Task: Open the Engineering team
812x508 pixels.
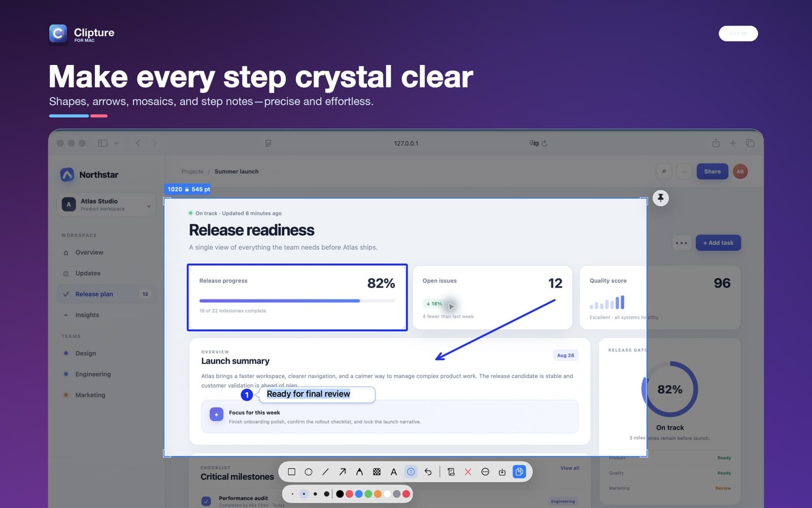Action: point(107,374)
